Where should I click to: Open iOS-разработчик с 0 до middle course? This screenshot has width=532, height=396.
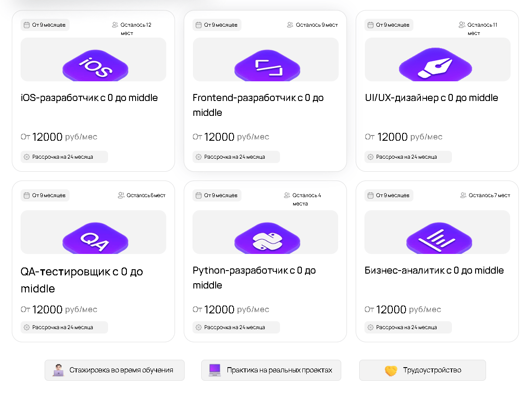pos(89,98)
